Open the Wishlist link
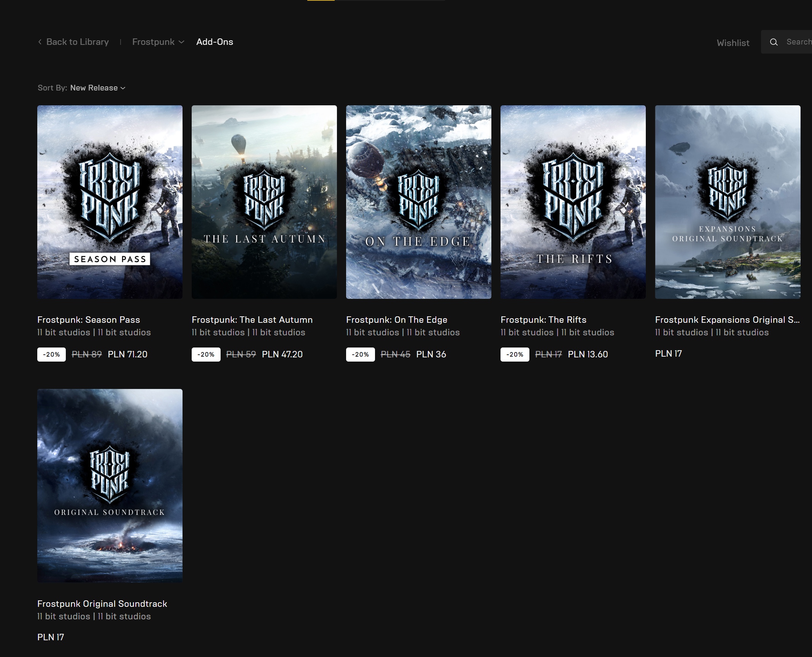Viewport: 812px width, 657px height. pyautogui.click(x=733, y=43)
